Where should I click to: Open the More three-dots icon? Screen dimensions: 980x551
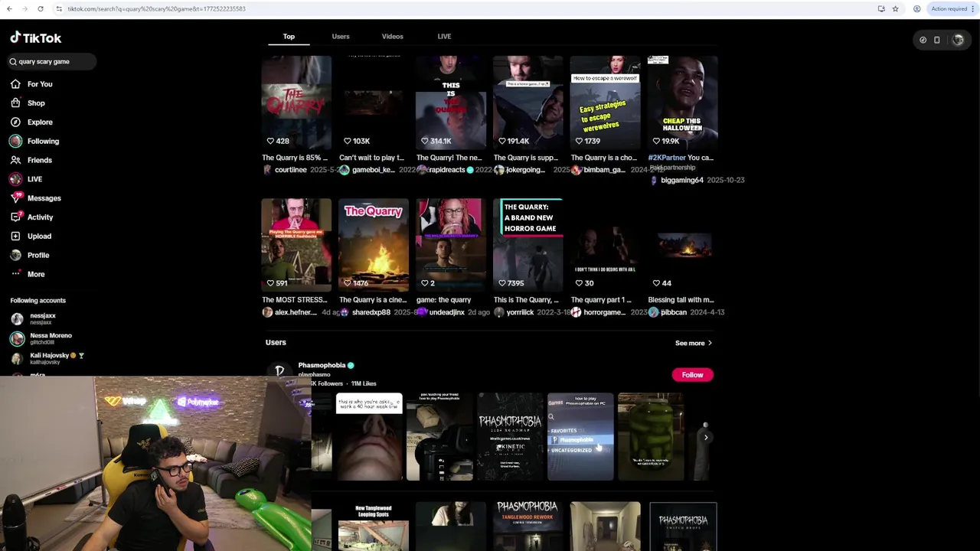click(15, 274)
